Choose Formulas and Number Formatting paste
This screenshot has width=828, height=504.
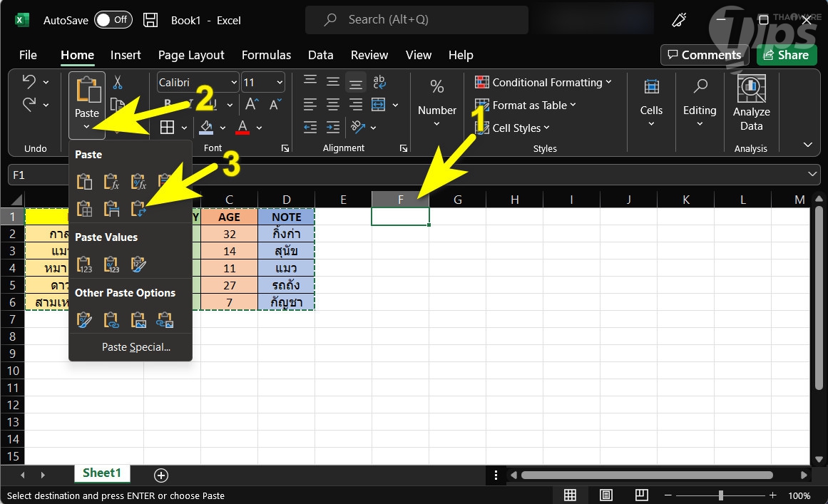coord(138,182)
